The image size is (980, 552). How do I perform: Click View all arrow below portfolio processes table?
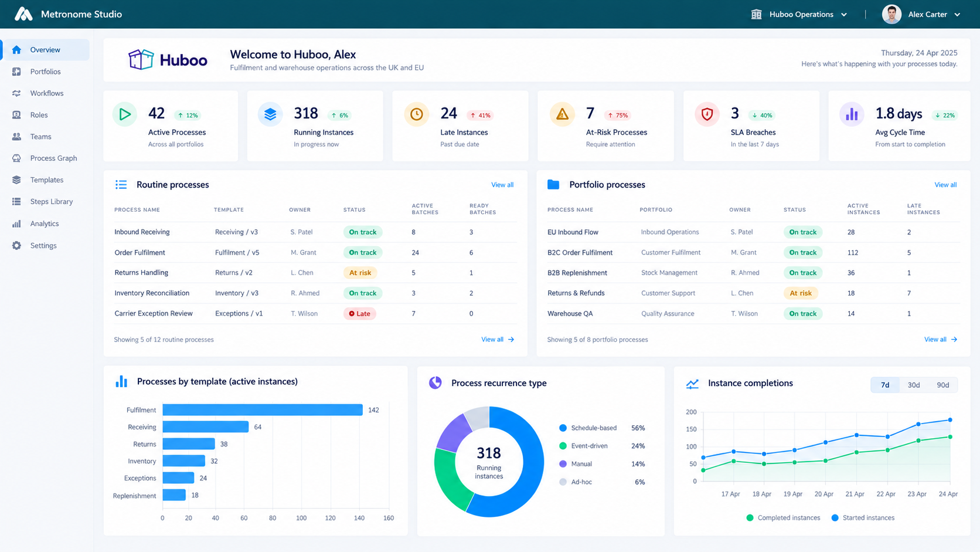coord(941,340)
